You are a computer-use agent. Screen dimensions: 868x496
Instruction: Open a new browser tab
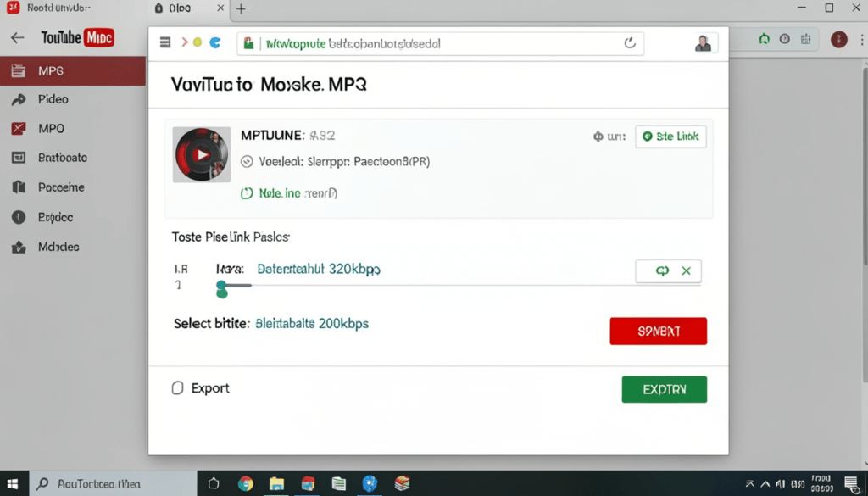[240, 8]
